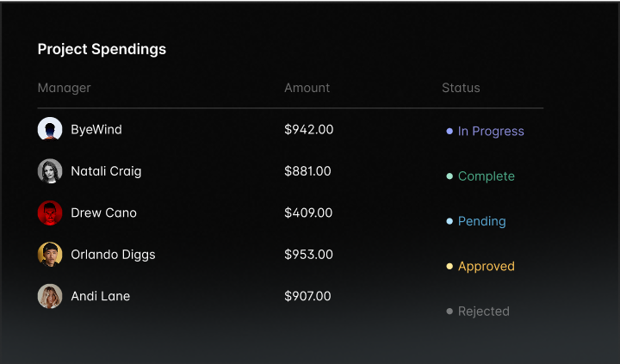
Task: Click the yellow Approved status dot
Action: tap(449, 267)
